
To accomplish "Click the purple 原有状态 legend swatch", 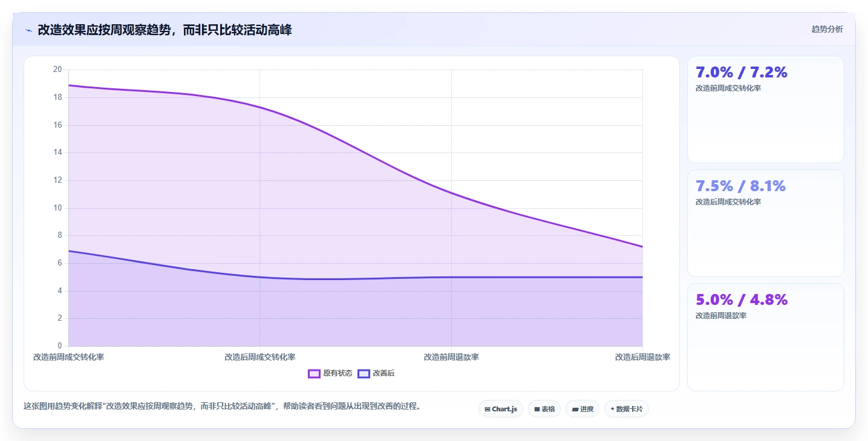I will click(x=314, y=373).
